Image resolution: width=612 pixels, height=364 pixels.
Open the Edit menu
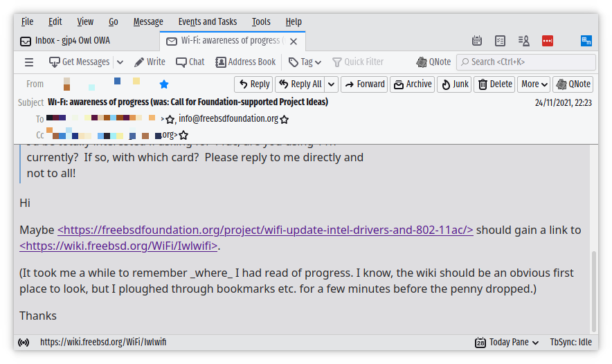point(55,22)
